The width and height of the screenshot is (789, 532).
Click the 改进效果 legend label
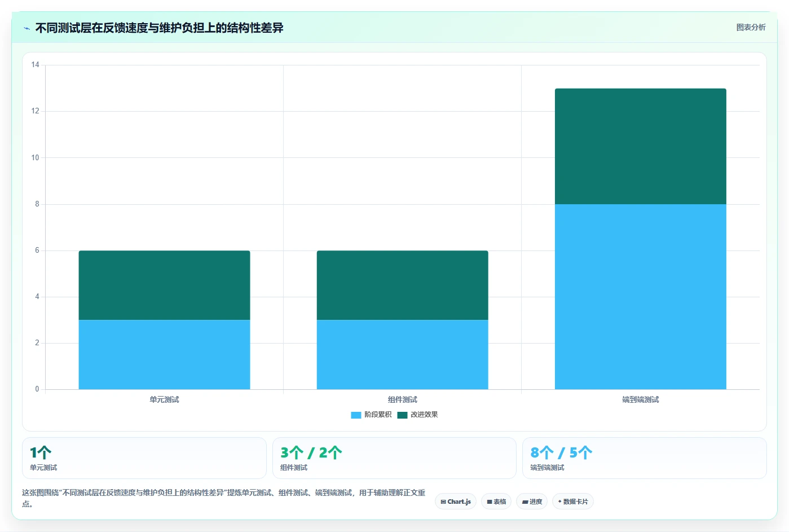pos(424,415)
